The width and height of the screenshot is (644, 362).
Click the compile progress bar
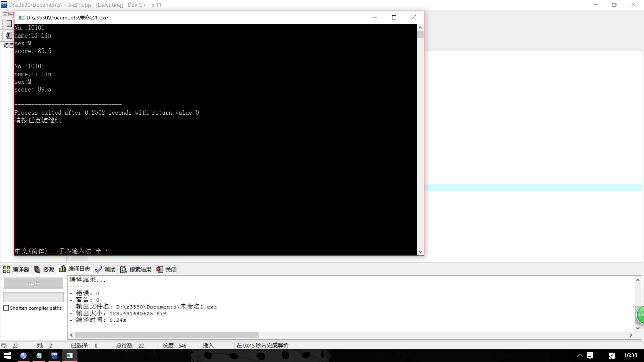pyautogui.click(x=34, y=297)
